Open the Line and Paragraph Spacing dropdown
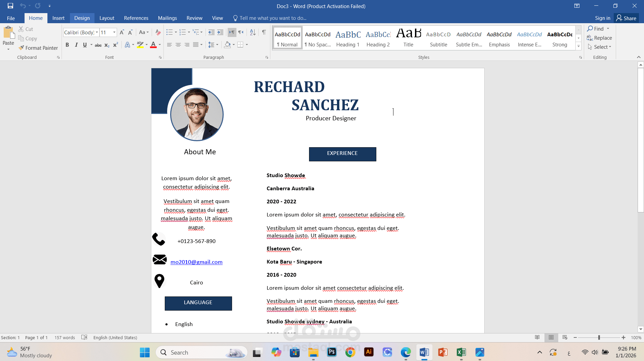The image size is (644, 361). point(213,44)
